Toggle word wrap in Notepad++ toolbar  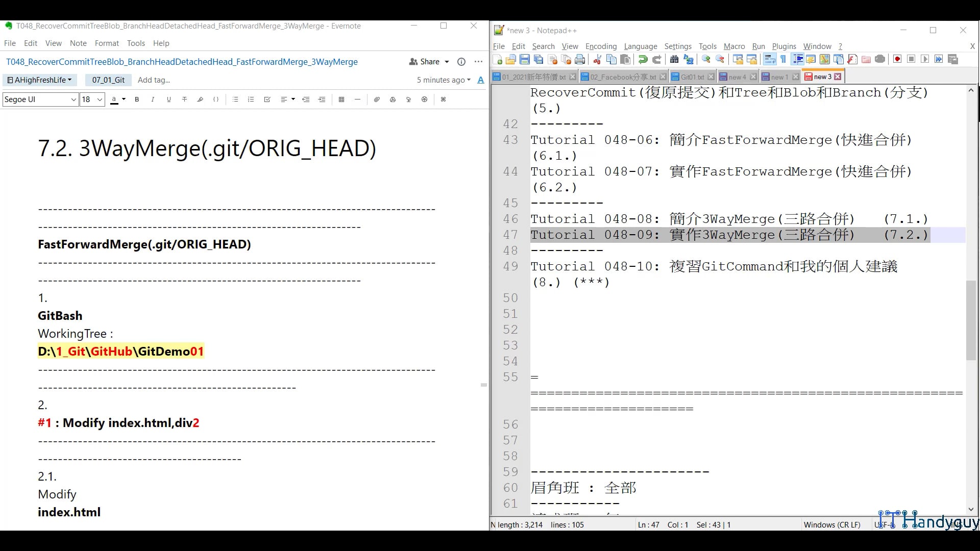click(769, 60)
